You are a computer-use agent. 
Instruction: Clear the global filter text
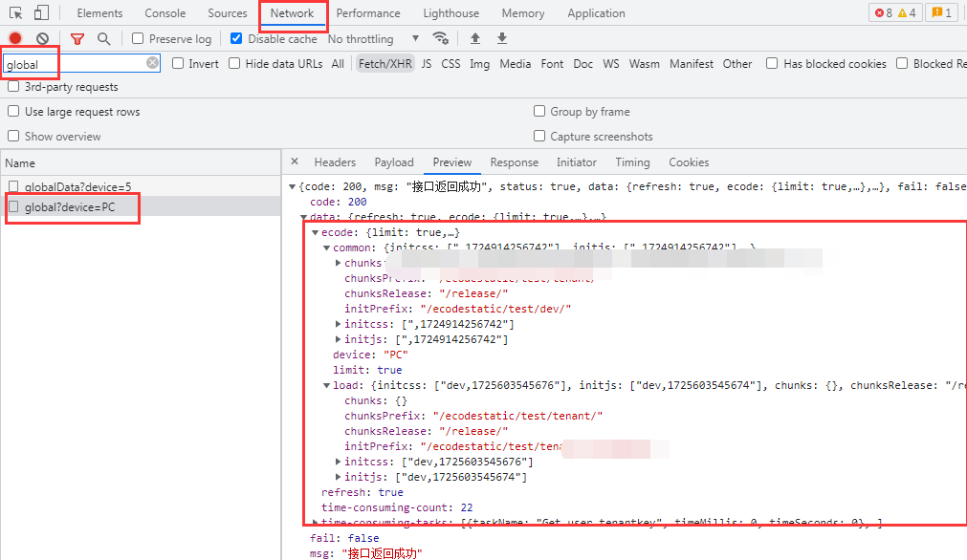152,63
